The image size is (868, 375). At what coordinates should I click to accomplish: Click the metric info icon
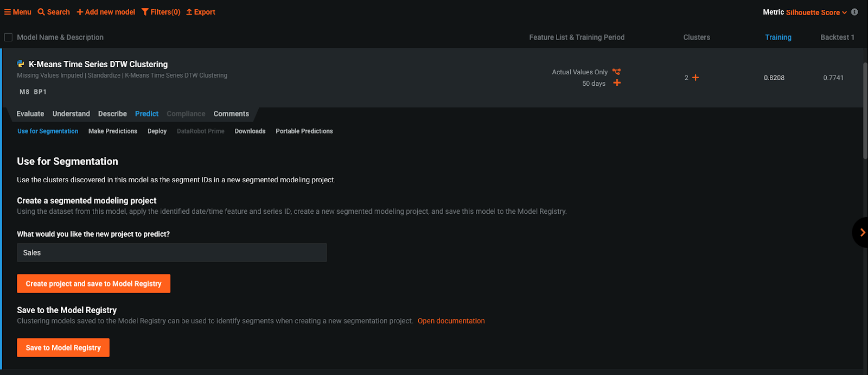pos(854,12)
